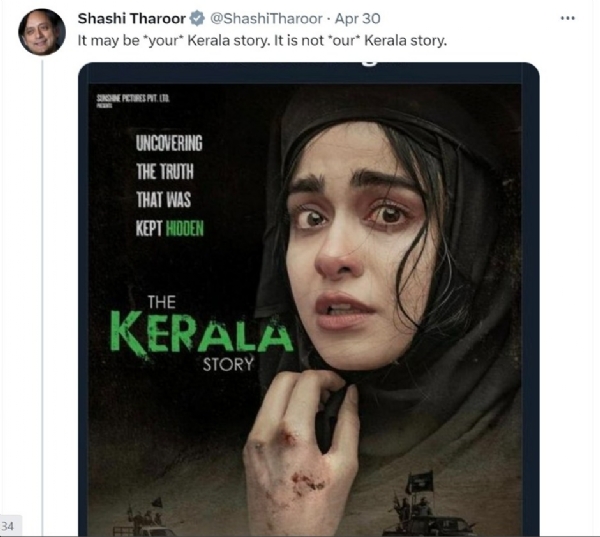Click the green KERALA title word
The width and height of the screenshot is (600, 537).
203,333
